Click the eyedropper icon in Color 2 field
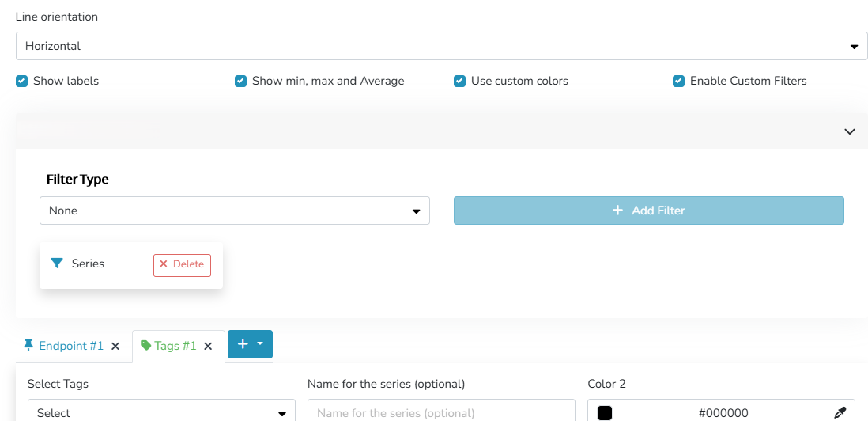This screenshot has height=421, width=868. (x=840, y=412)
